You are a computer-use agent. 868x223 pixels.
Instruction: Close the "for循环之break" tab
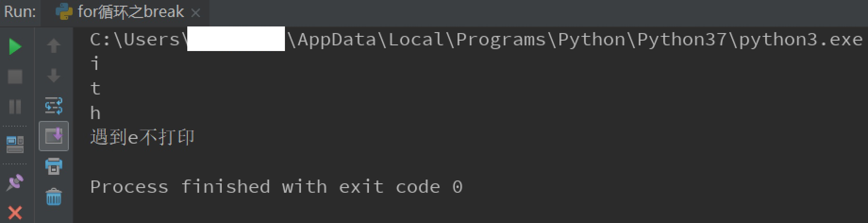(x=196, y=13)
